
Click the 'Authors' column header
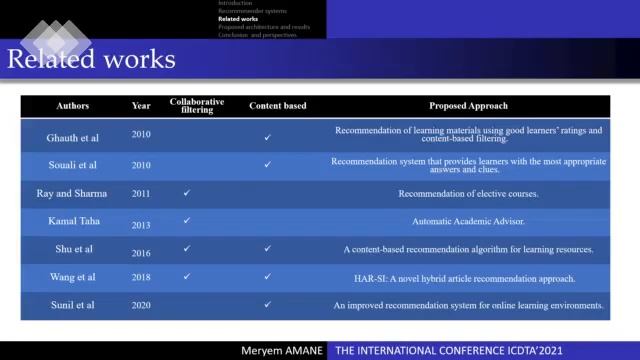click(x=73, y=106)
